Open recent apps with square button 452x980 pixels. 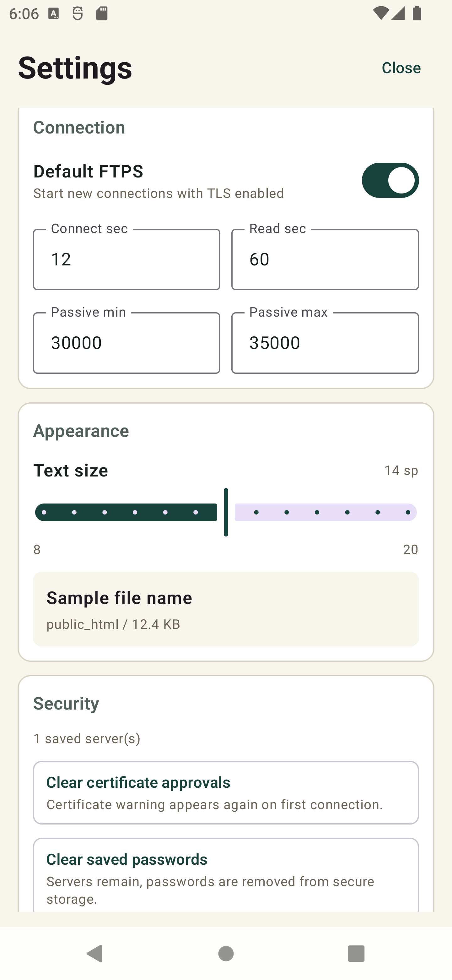click(x=356, y=953)
